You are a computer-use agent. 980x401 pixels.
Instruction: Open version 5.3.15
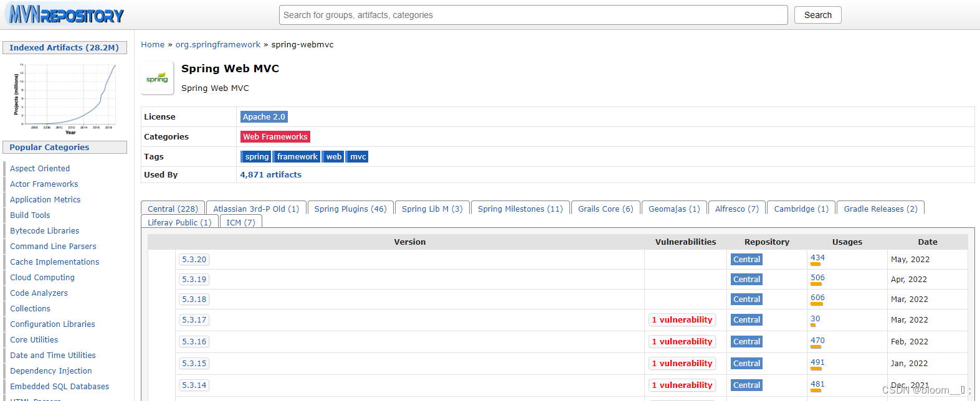(194, 364)
